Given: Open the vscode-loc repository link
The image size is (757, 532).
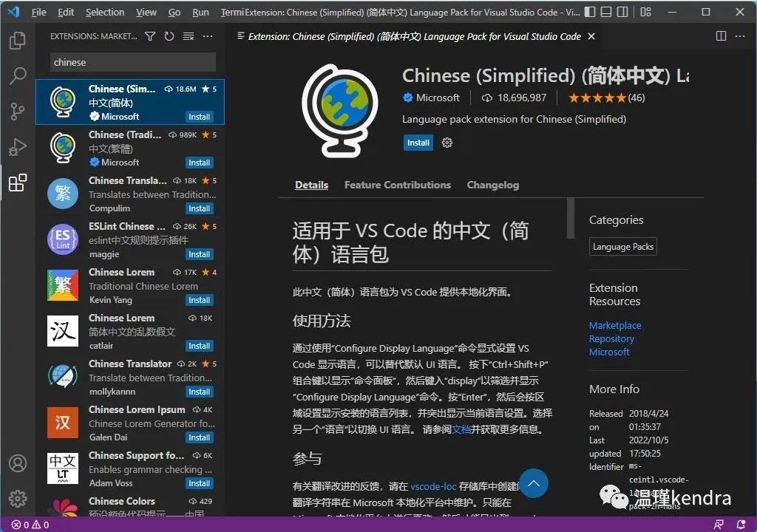Looking at the screenshot, I should pyautogui.click(x=433, y=486).
